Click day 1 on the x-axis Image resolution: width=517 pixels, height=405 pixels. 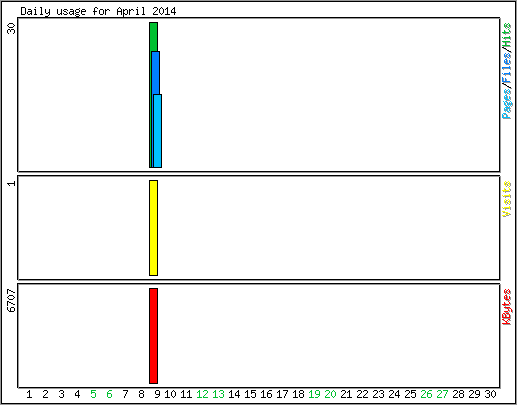pyautogui.click(x=29, y=394)
